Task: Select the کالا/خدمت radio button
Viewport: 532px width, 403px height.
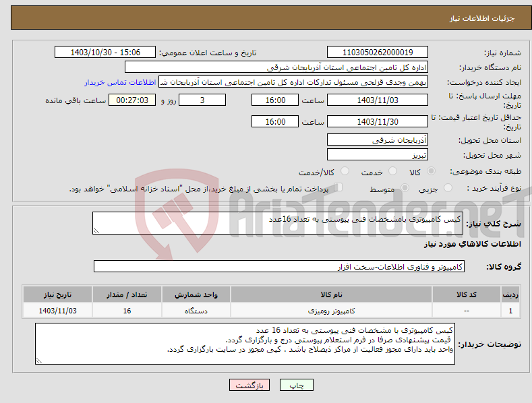Action: [x=345, y=171]
